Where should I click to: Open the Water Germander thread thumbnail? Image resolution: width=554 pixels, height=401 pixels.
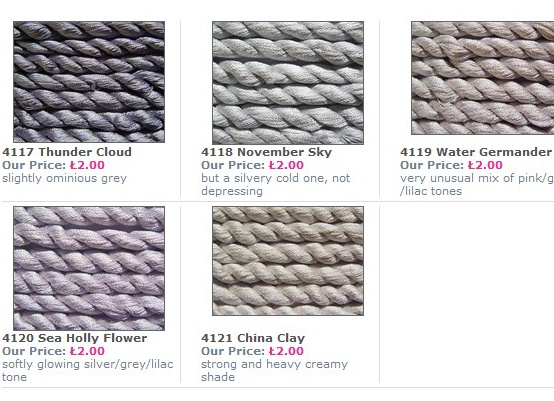tap(483, 78)
